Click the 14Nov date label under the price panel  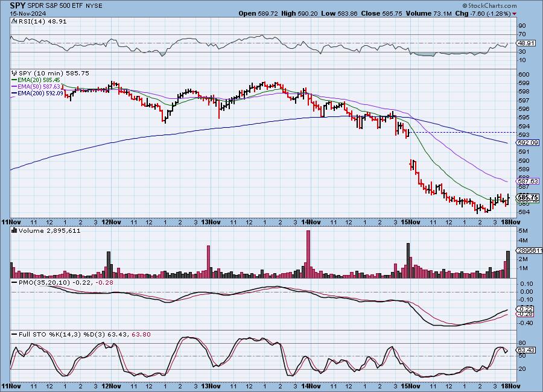(x=311, y=223)
